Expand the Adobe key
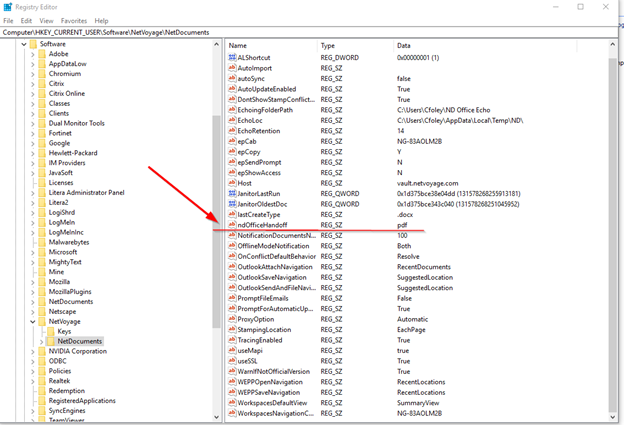Screen dimensions: 624x425 [33, 54]
